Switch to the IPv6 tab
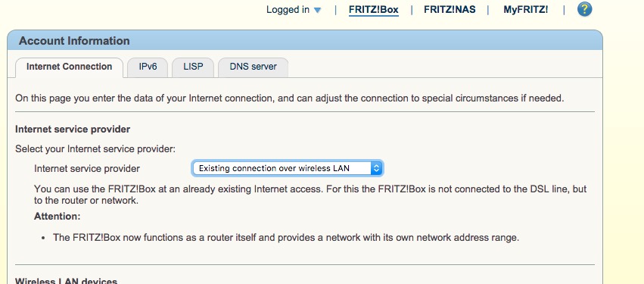This screenshot has width=644, height=284. click(x=148, y=67)
